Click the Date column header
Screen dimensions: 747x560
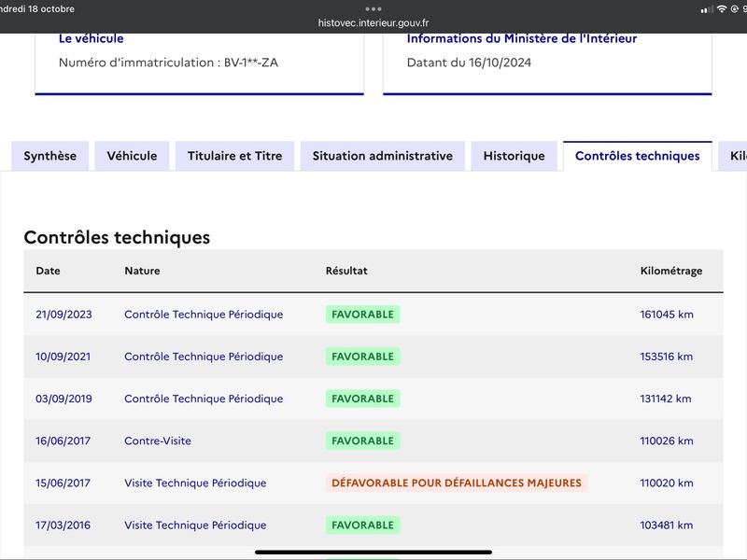point(49,271)
